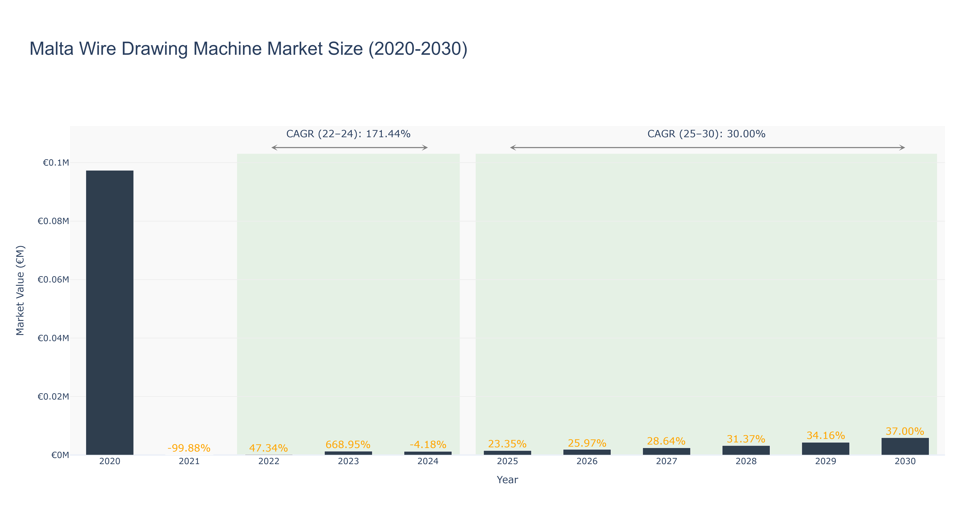Click the 25.97% growth label
This screenshot has height=525, width=980.
point(587,443)
